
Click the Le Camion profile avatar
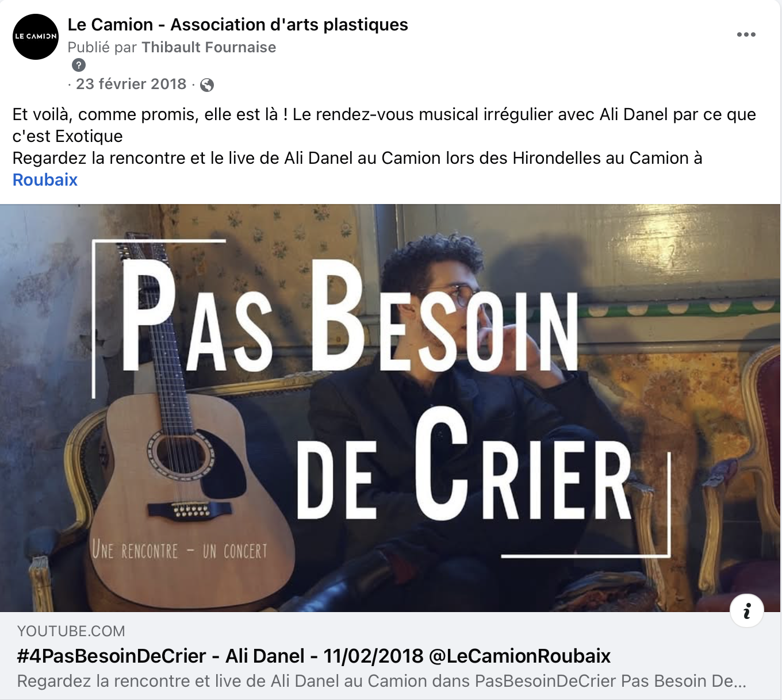(x=36, y=37)
